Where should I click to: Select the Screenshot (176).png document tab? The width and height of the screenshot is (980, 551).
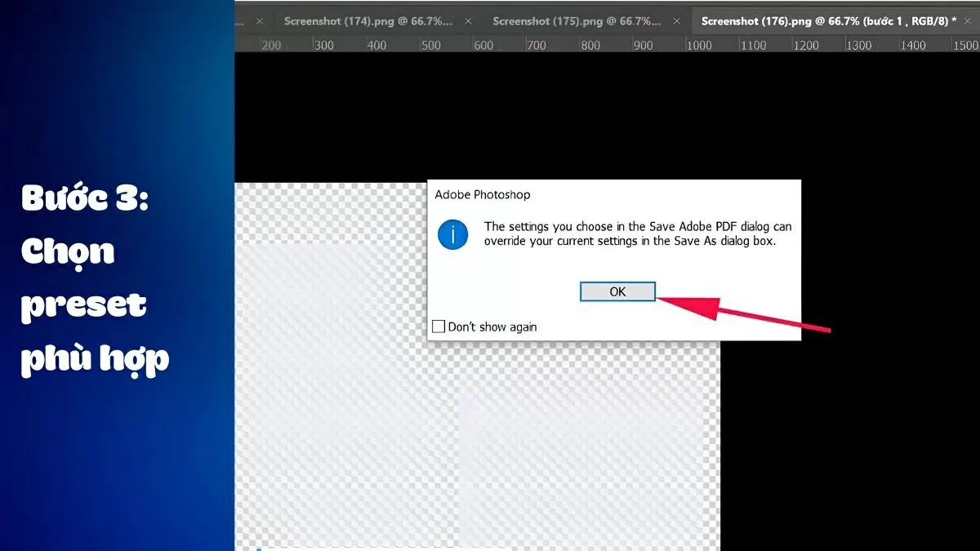coord(824,21)
